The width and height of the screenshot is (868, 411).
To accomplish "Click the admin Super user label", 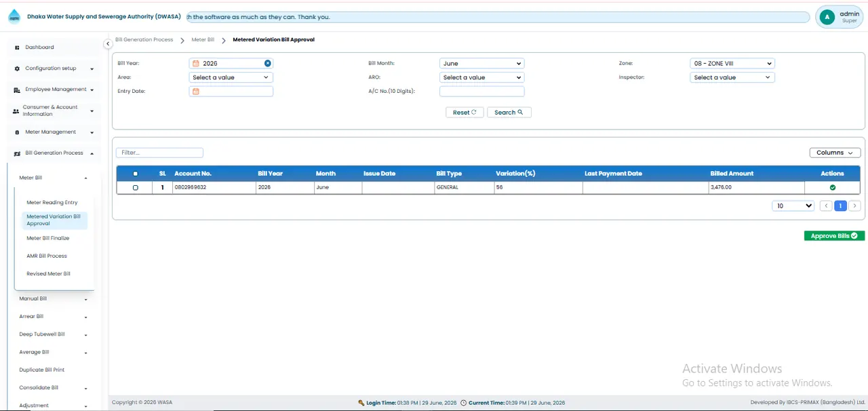I will pyautogui.click(x=849, y=17).
